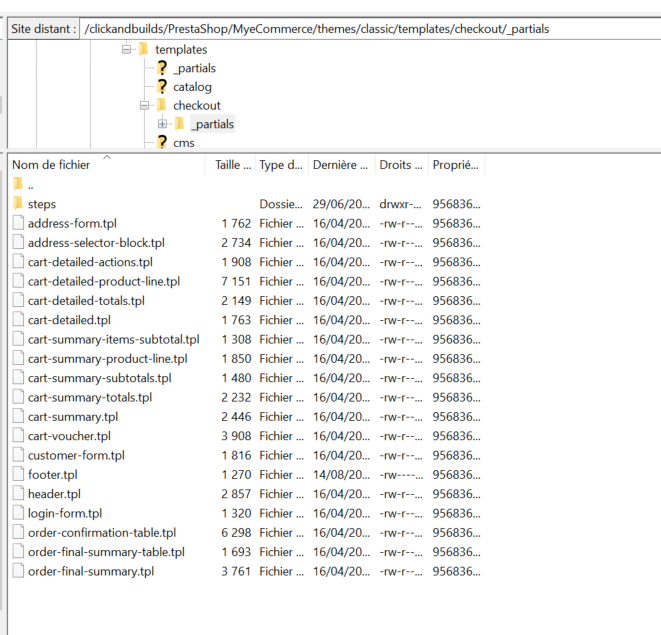Select order-final-summary.tpl file

91,572
